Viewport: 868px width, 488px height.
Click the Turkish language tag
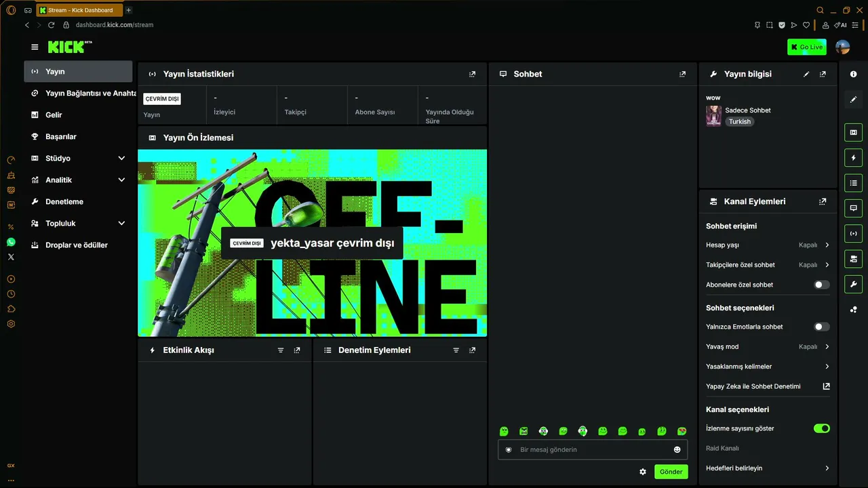coord(740,122)
